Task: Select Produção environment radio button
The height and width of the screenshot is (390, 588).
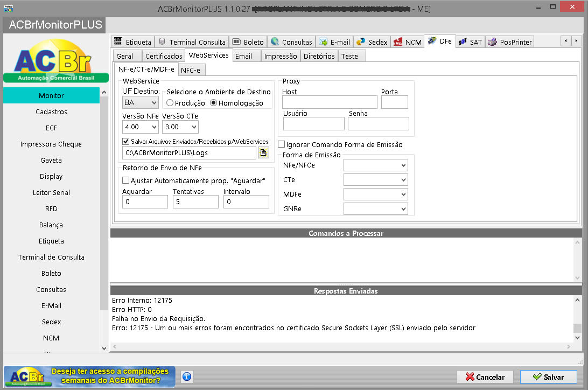Action: (x=170, y=103)
